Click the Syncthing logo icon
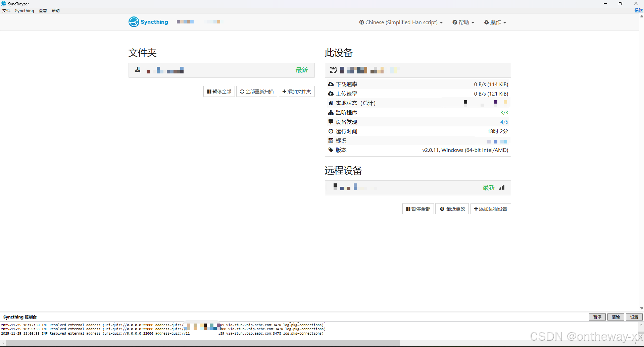Screen dimensions: 644x347 coord(134,21)
